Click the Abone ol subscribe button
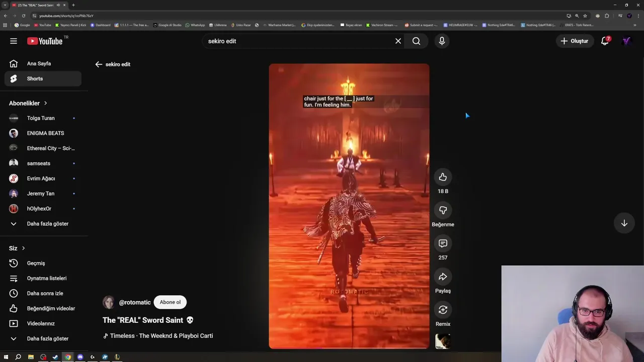 (x=170, y=302)
